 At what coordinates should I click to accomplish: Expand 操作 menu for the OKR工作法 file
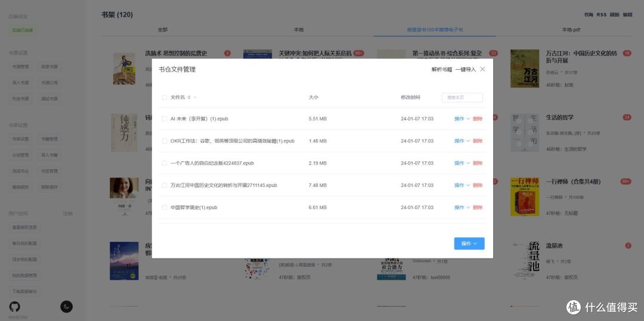(462, 141)
